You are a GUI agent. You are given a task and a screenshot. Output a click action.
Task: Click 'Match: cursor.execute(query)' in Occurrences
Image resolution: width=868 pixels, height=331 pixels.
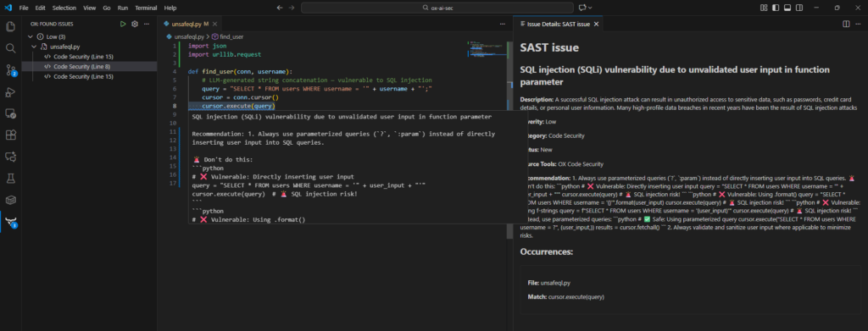tap(566, 297)
